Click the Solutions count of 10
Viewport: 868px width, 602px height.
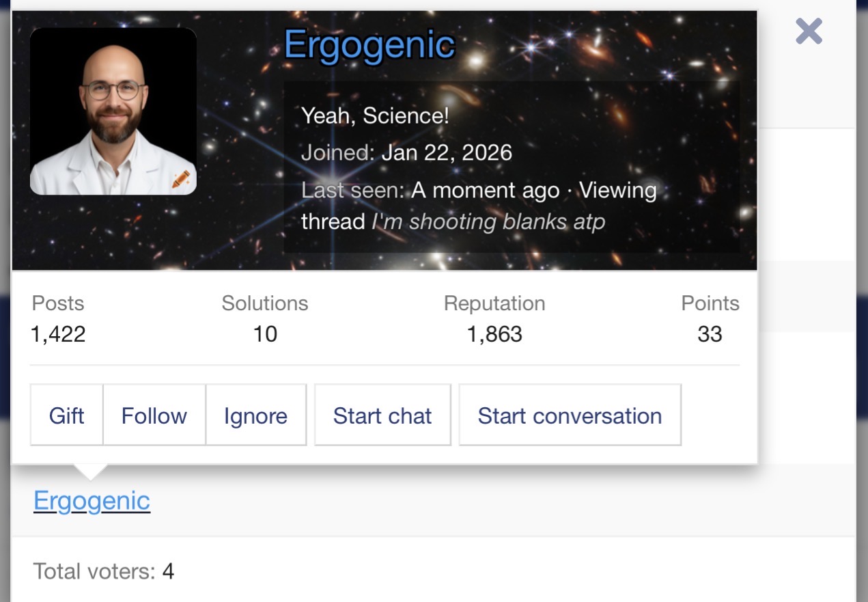(265, 334)
